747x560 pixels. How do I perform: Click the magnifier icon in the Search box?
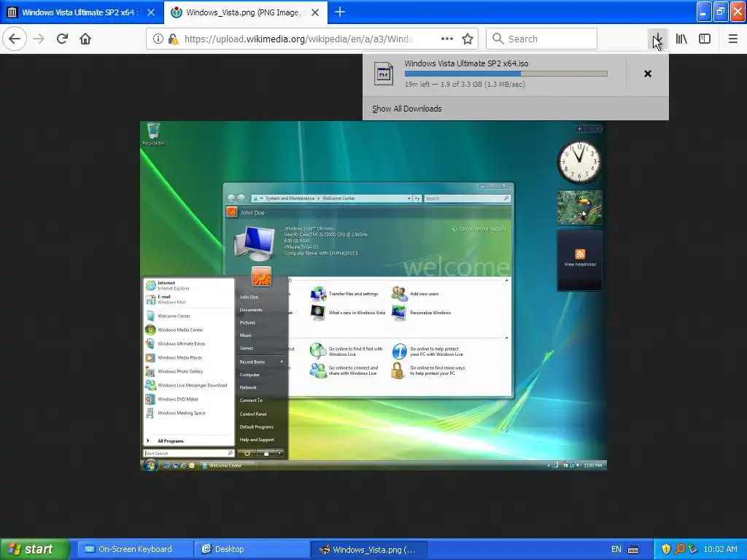pyautogui.click(x=498, y=39)
